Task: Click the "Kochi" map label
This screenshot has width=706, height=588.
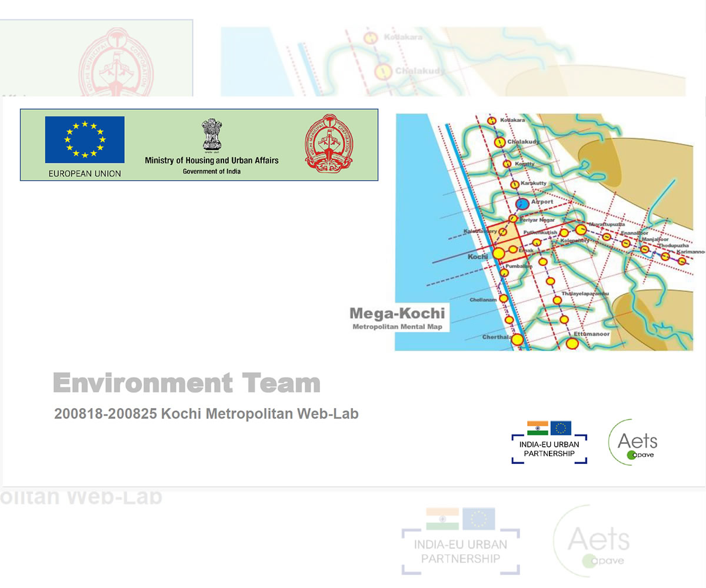Action: pos(478,257)
